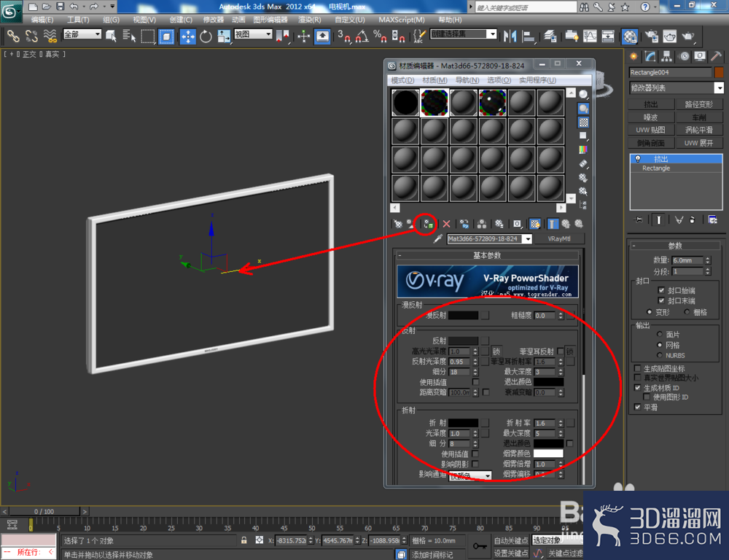Click the Render Production teapot

click(x=687, y=36)
